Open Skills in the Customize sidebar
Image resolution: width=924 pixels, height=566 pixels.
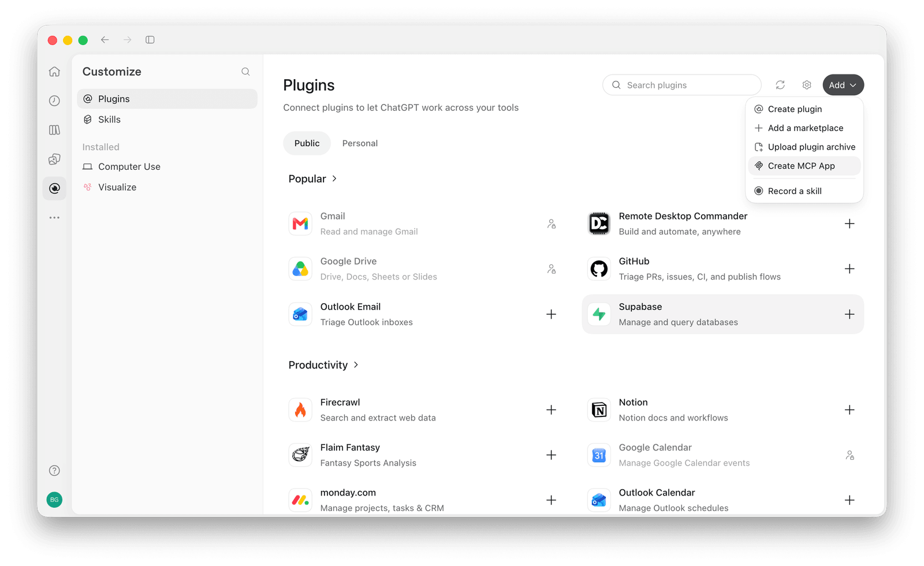[167, 120]
